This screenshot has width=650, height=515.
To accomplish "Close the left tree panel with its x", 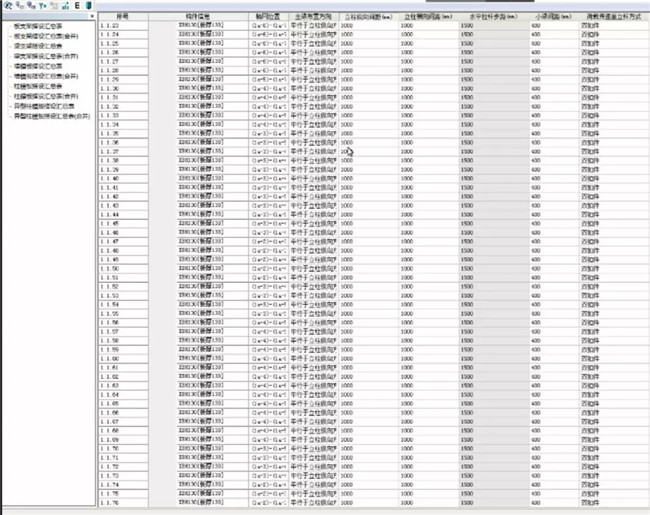I will (92, 16).
